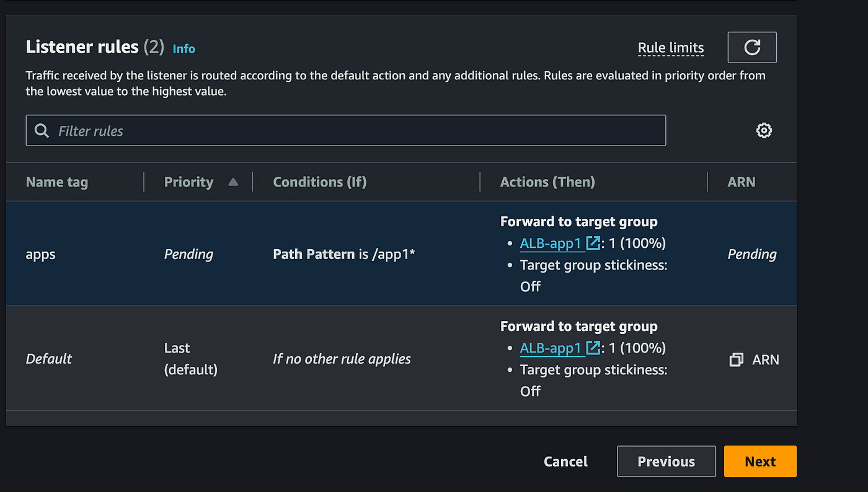
Task: Select the Default rule row
Action: pos(401,358)
